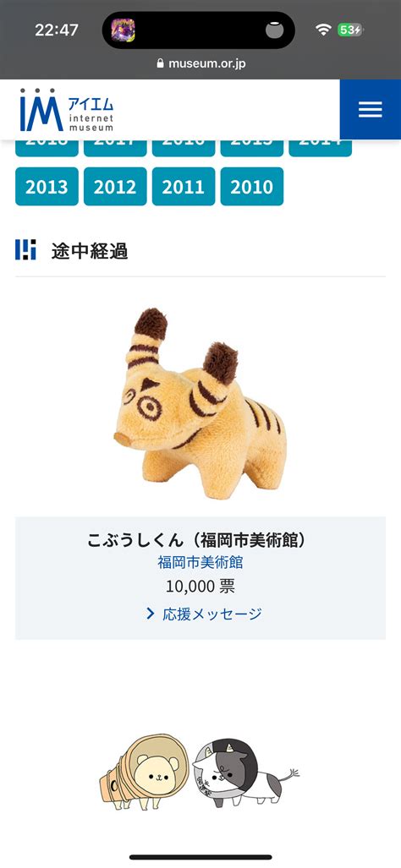The image size is (401, 868).
Task: Open the 応援メッセージ link
Action: point(212,614)
